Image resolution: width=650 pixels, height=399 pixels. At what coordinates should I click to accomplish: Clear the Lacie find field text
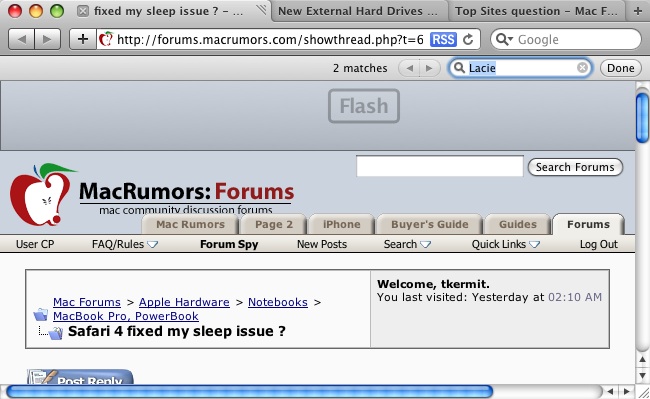tap(582, 68)
